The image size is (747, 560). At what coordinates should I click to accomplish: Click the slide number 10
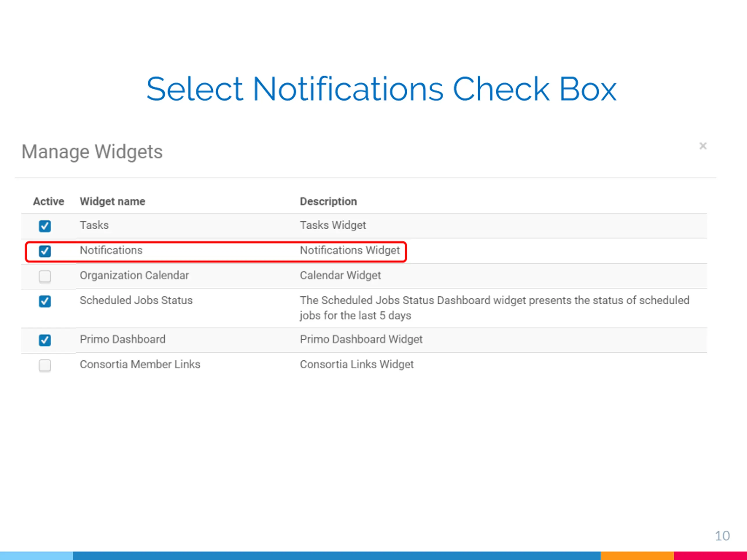[722, 536]
